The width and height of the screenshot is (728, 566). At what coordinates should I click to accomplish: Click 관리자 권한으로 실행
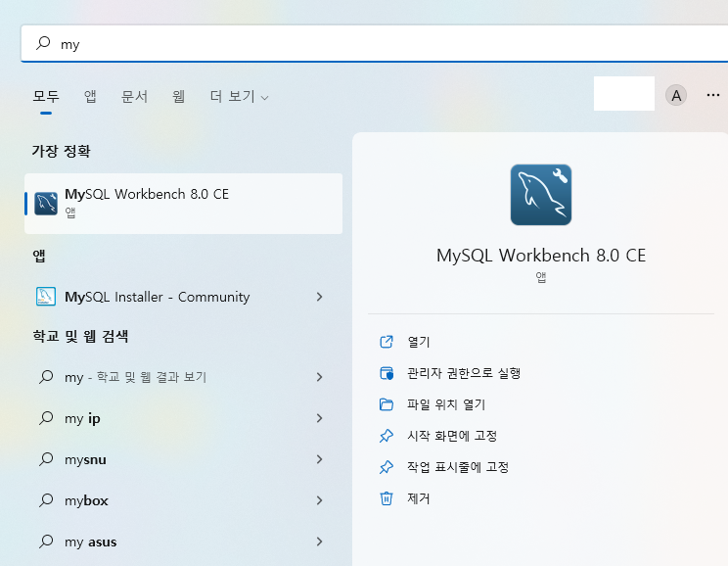coord(464,373)
